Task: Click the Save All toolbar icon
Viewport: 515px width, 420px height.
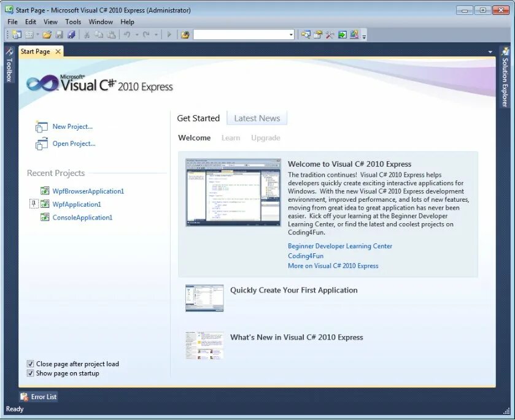Action: pos(71,34)
